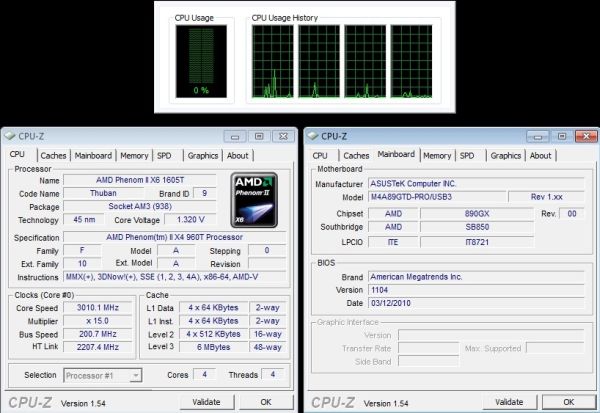
Task: Open the CPU tab in left CPU-Z window
Action: (x=17, y=154)
